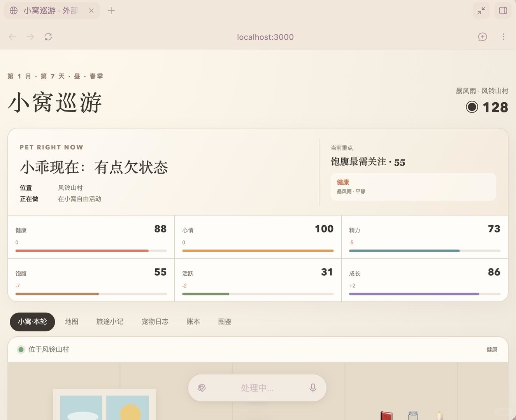Click the 处理中... input field
The image size is (516, 420).
pyautogui.click(x=257, y=388)
